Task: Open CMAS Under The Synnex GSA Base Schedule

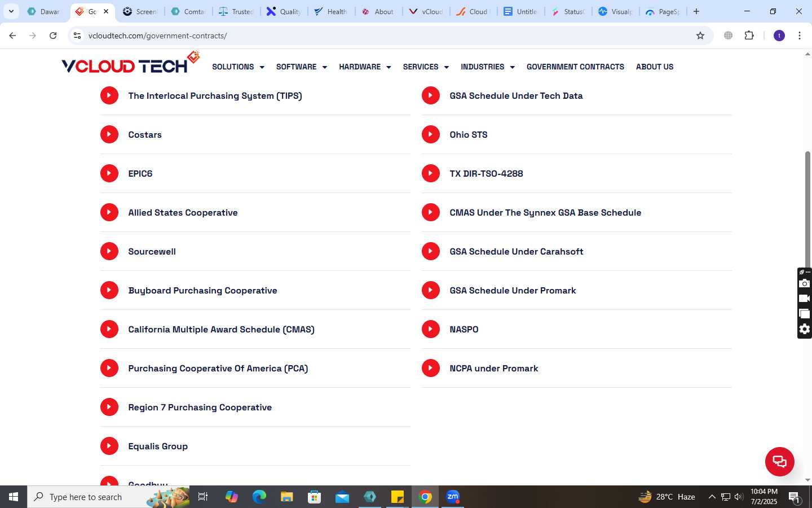Action: click(545, 212)
